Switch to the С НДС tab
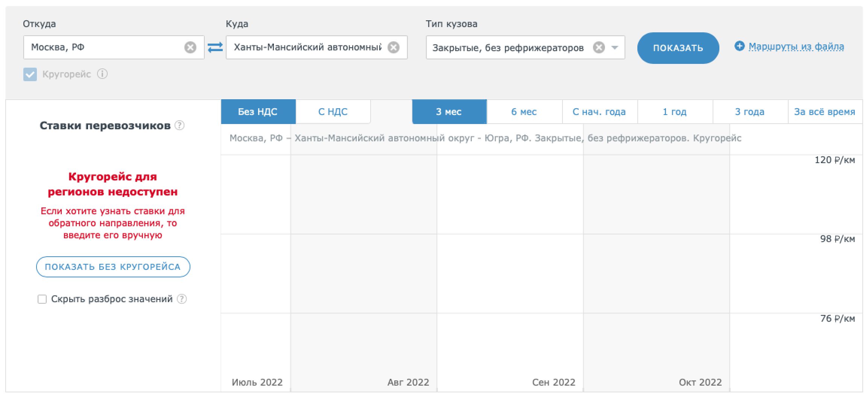Image resolution: width=868 pixels, height=398 pixels. tap(333, 112)
